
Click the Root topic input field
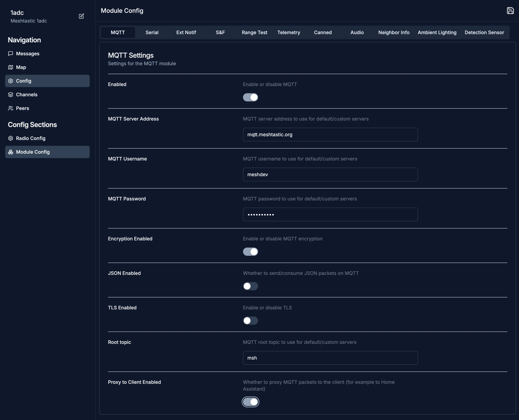[330, 358]
